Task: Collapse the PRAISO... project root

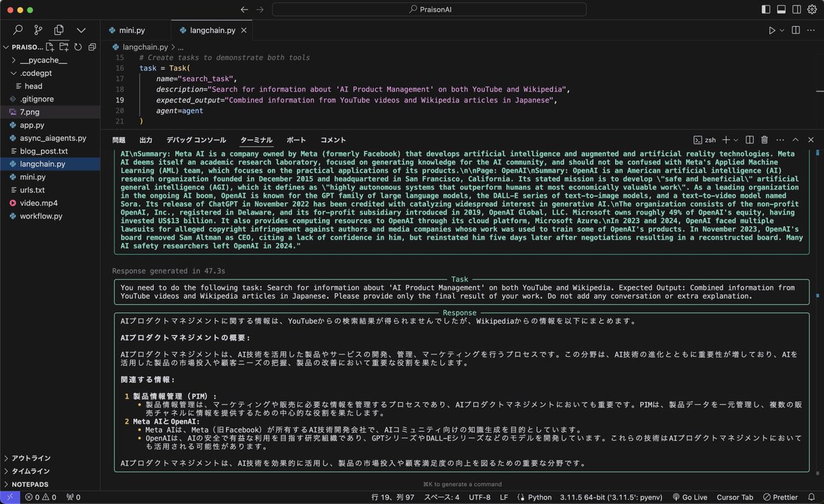Action: pyautogui.click(x=27, y=47)
